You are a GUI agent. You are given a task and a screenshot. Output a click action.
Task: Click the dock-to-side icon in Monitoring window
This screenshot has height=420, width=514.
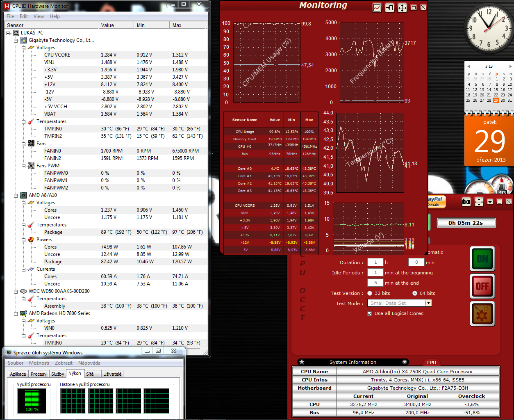point(389,8)
